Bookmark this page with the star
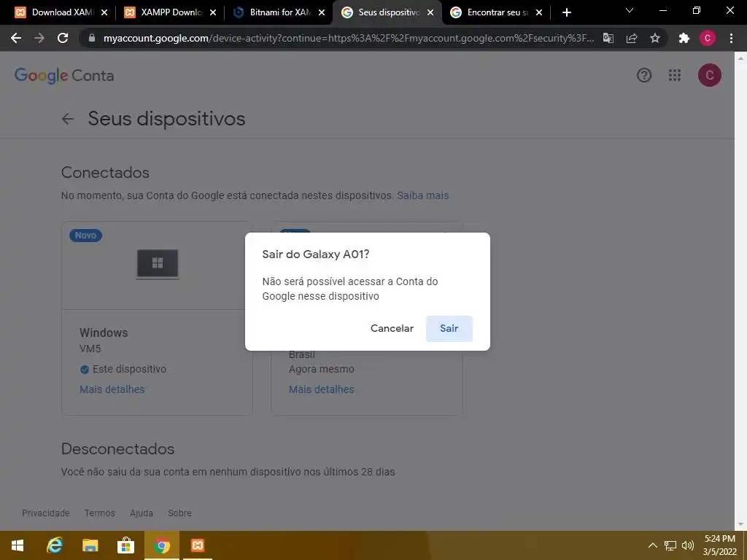Screen dimensions: 747x560 655,38
